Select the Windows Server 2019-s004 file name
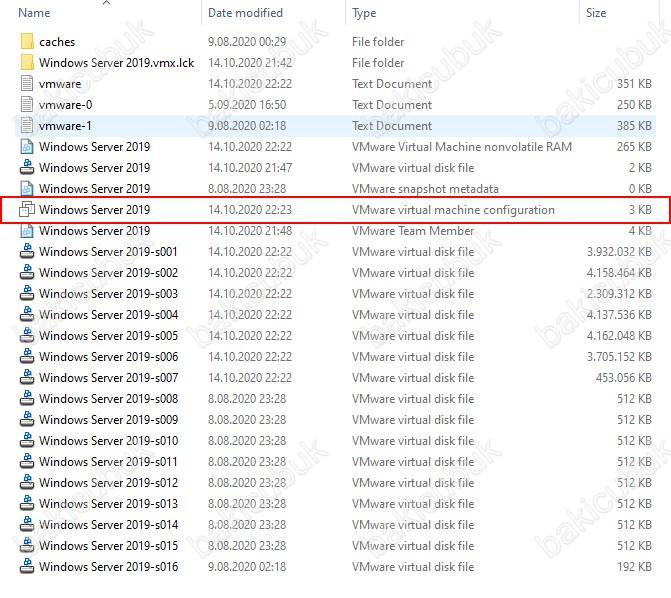671x598 pixels. [108, 315]
